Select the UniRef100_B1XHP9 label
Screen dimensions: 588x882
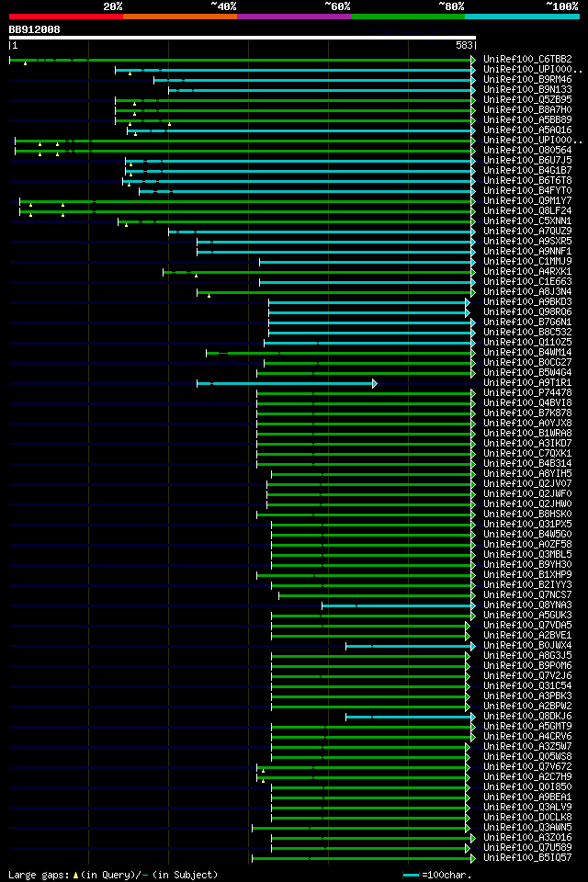[527, 575]
